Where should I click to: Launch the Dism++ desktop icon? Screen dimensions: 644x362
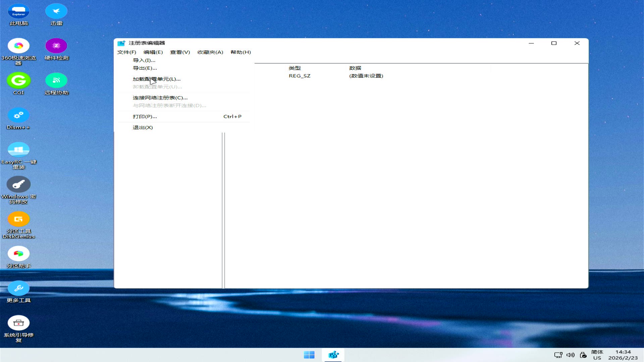pos(18,116)
